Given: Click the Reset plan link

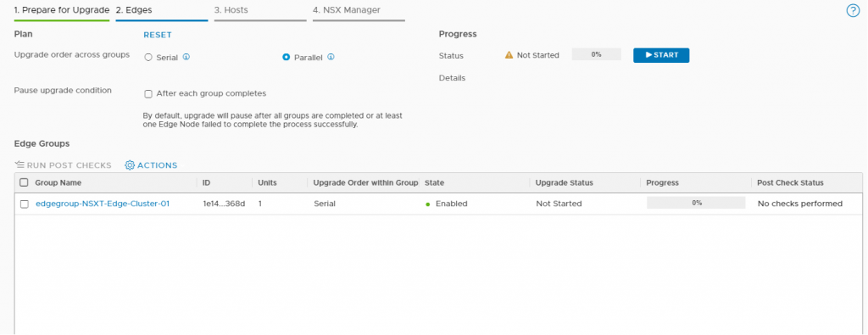Looking at the screenshot, I should pos(158,35).
